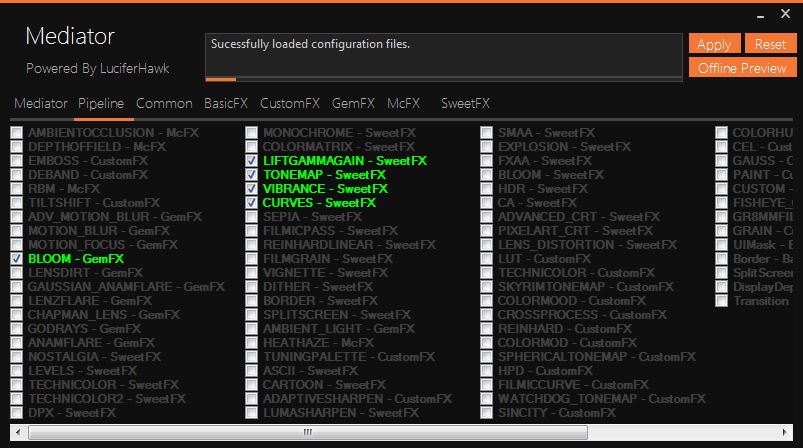Click the REINHARDLINEAR - SweetFX label
This screenshot has height=448, width=803.
pos(349,245)
